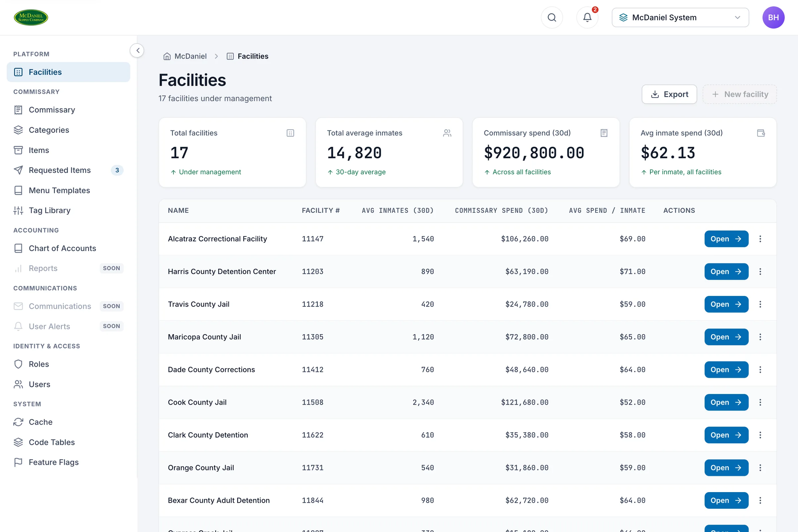Select Facilities in the sidebar
This screenshot has height=532, width=798.
pos(68,72)
